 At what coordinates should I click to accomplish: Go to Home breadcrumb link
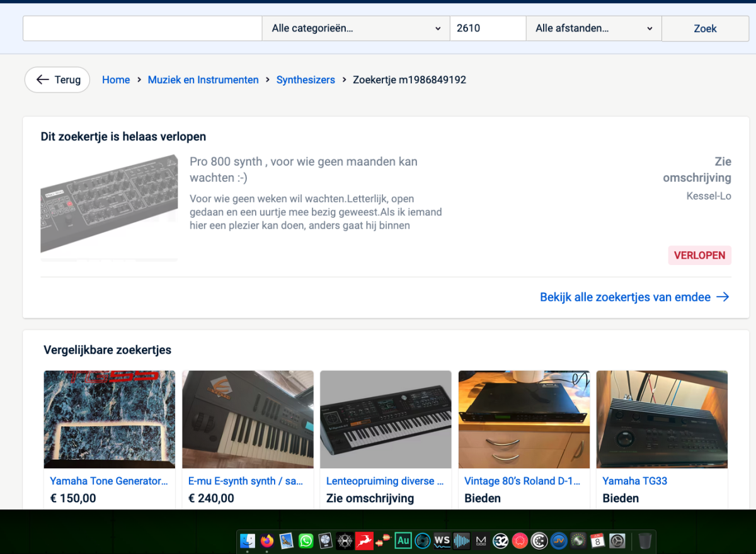pyautogui.click(x=116, y=80)
